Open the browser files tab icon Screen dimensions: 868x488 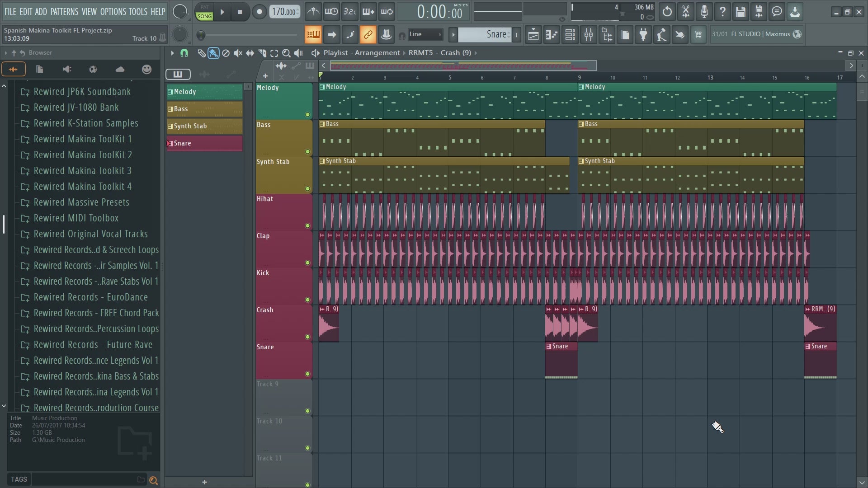pos(39,69)
